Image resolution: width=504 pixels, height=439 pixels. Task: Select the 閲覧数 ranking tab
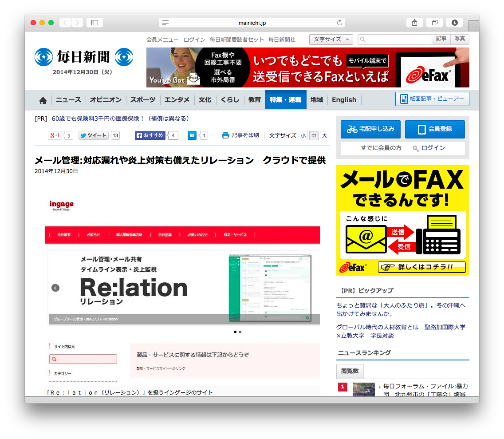[x=350, y=371]
